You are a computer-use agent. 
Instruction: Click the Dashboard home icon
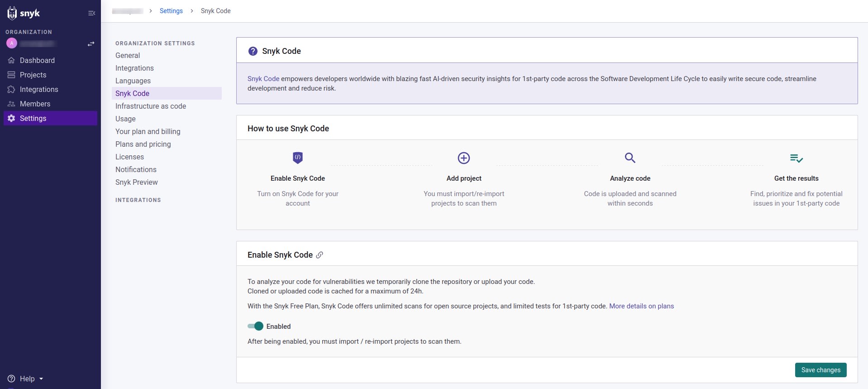coord(11,60)
